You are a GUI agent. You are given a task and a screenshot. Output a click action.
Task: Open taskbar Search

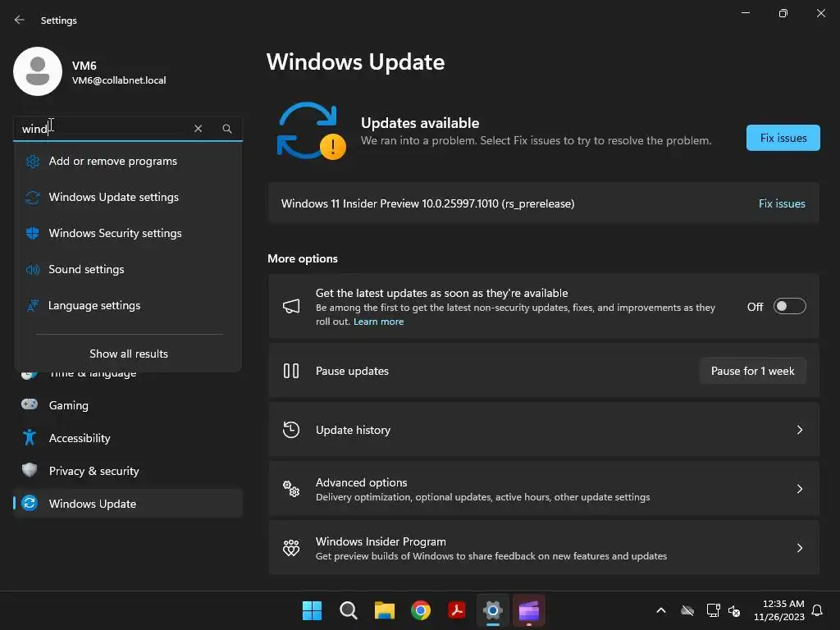348,610
